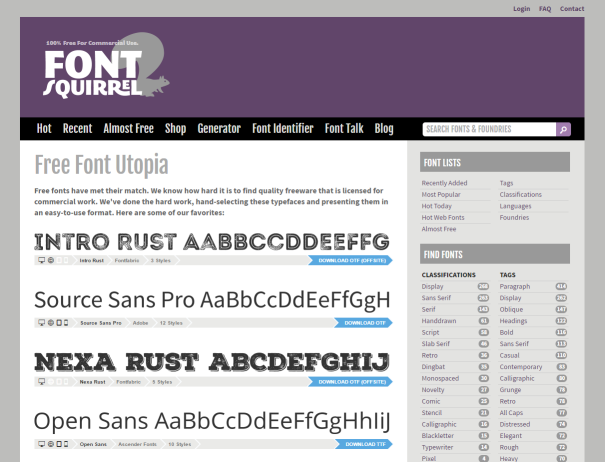This screenshot has width=605, height=462.
Task: Click the Intro Rust font sample
Action: (212, 242)
